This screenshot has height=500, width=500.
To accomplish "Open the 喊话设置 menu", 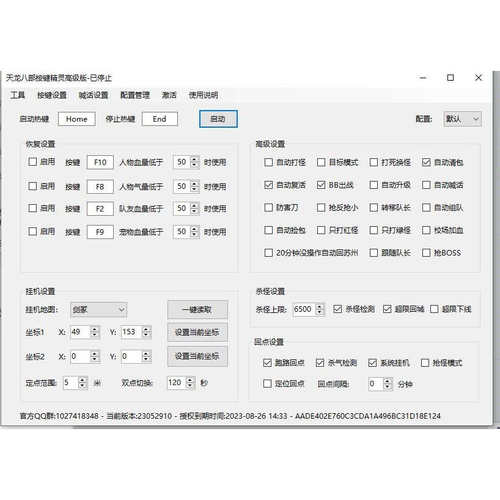I will (x=93, y=95).
